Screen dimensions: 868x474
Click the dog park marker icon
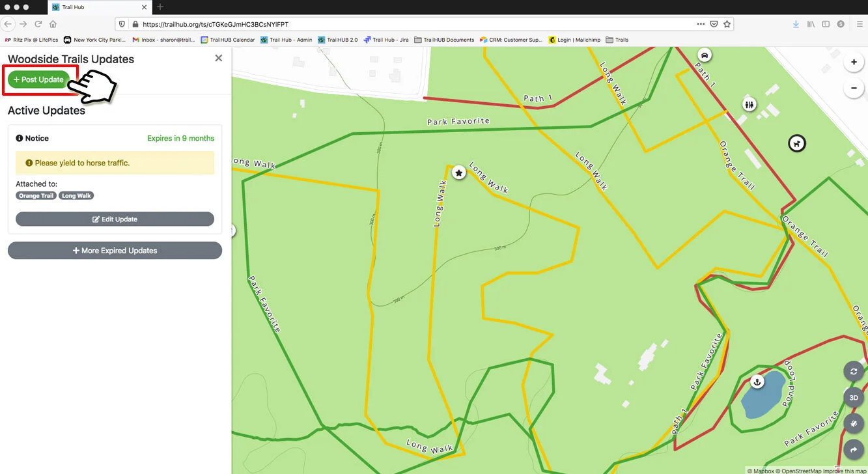tap(796, 143)
